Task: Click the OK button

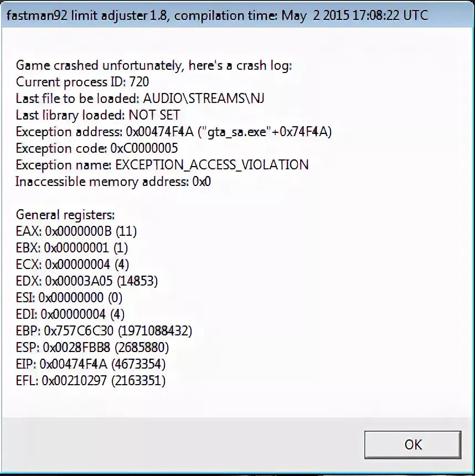Action: [x=413, y=444]
